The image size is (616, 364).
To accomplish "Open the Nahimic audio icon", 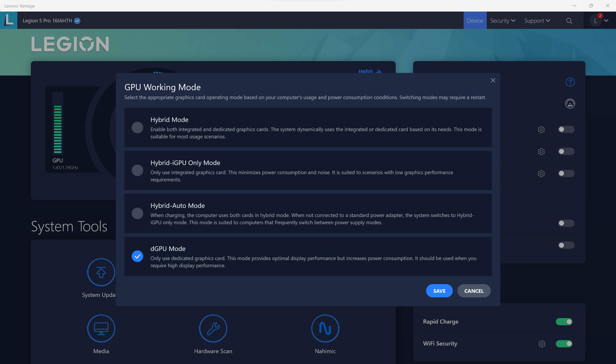I will click(325, 328).
